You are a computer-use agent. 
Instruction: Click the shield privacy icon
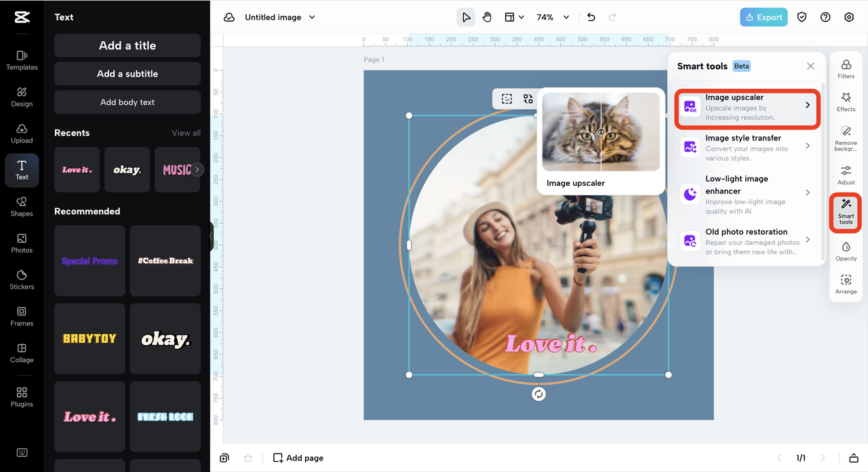click(x=802, y=17)
